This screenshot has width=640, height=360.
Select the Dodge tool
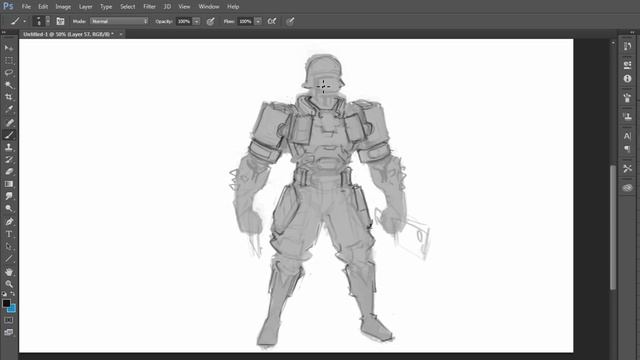coord(9,209)
